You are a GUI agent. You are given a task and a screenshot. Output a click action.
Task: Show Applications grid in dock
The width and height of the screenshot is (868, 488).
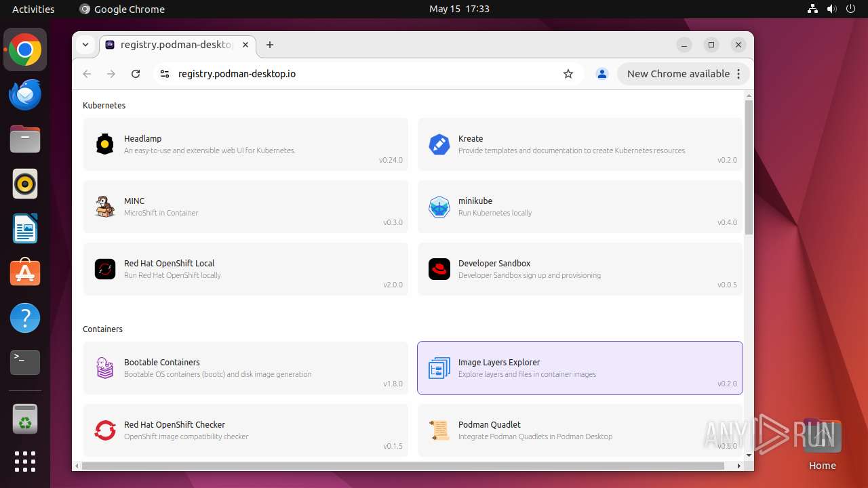[25, 462]
